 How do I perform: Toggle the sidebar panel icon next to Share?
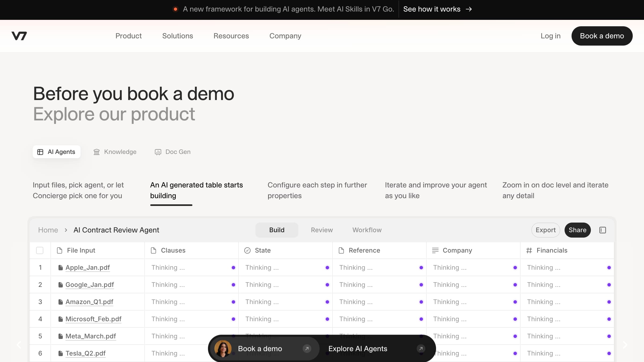click(x=602, y=230)
